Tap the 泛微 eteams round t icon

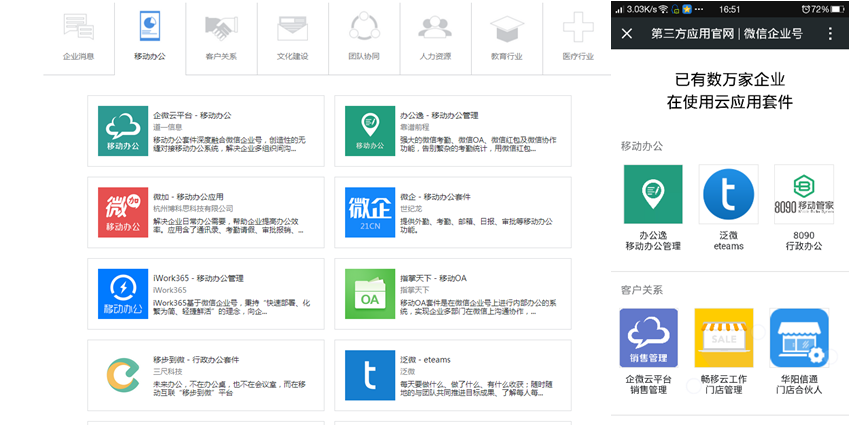(x=728, y=194)
